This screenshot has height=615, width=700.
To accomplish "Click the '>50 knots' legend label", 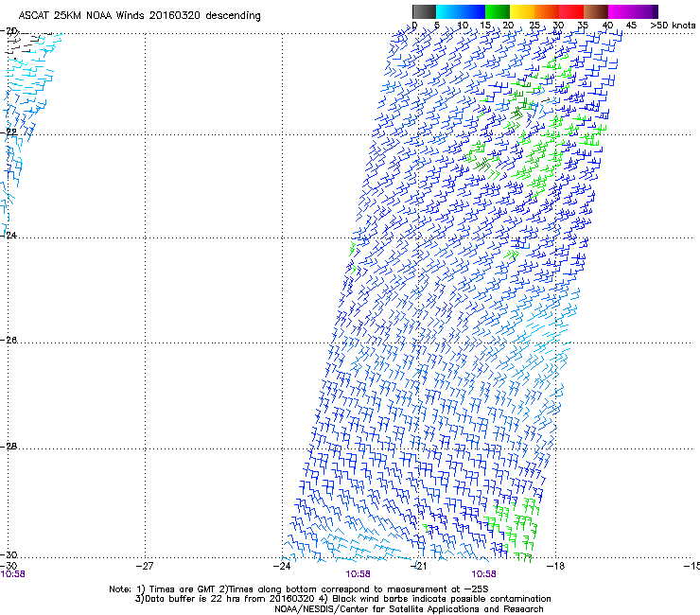I will [x=673, y=26].
